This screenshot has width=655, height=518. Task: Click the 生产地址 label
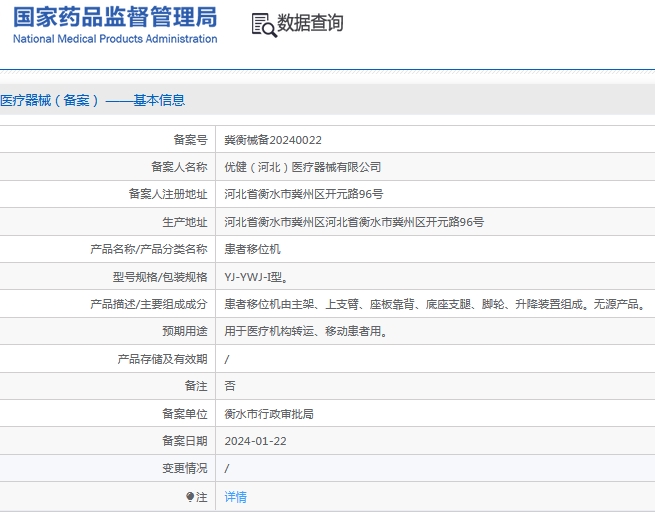tap(185, 222)
